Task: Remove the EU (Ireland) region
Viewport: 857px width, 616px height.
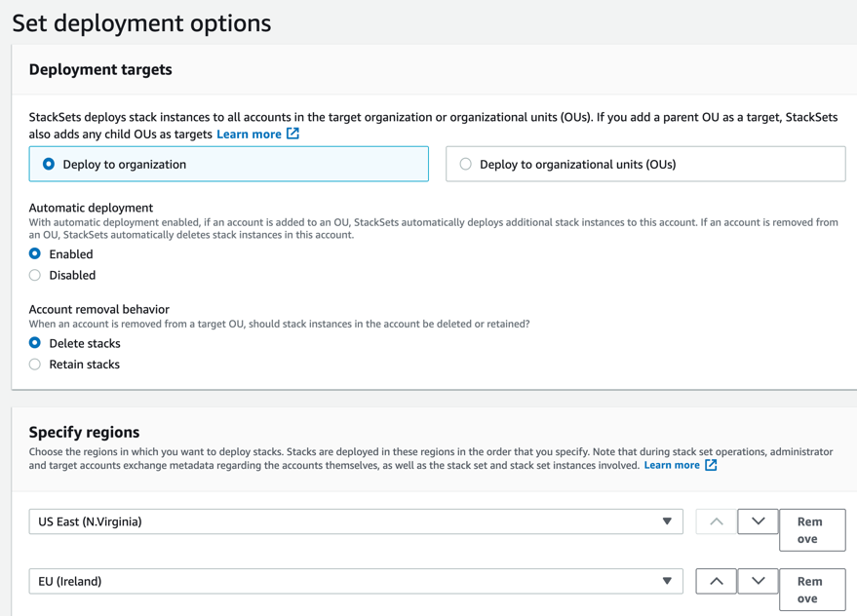Action: coord(812,589)
